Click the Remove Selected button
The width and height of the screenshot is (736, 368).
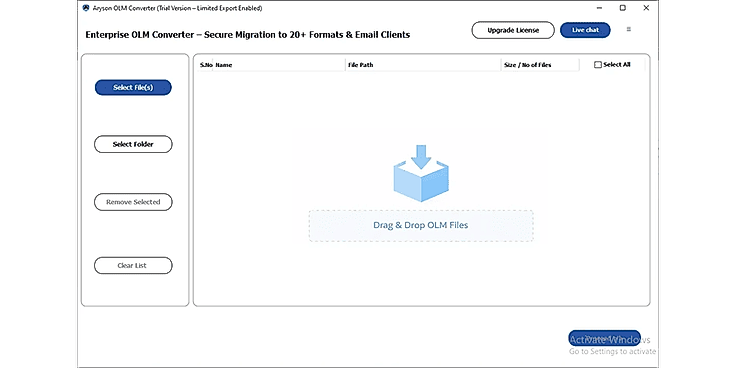pos(133,202)
